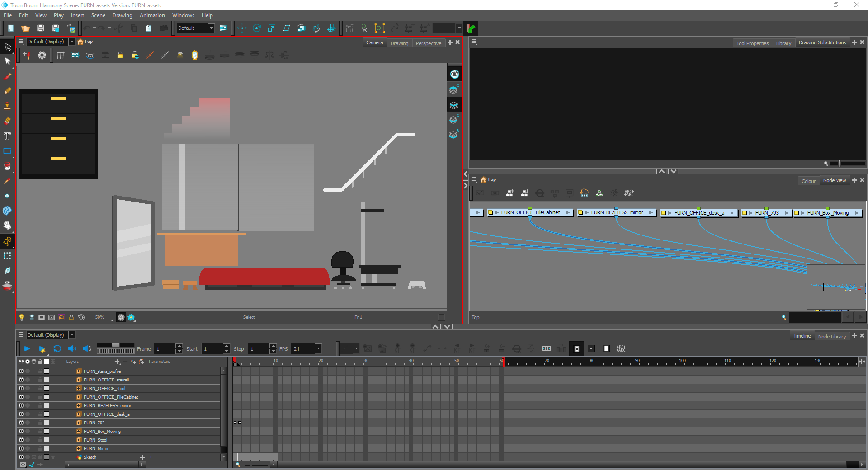Hide the FURN_stairs_profile layer
The image size is (868, 470).
click(21, 371)
